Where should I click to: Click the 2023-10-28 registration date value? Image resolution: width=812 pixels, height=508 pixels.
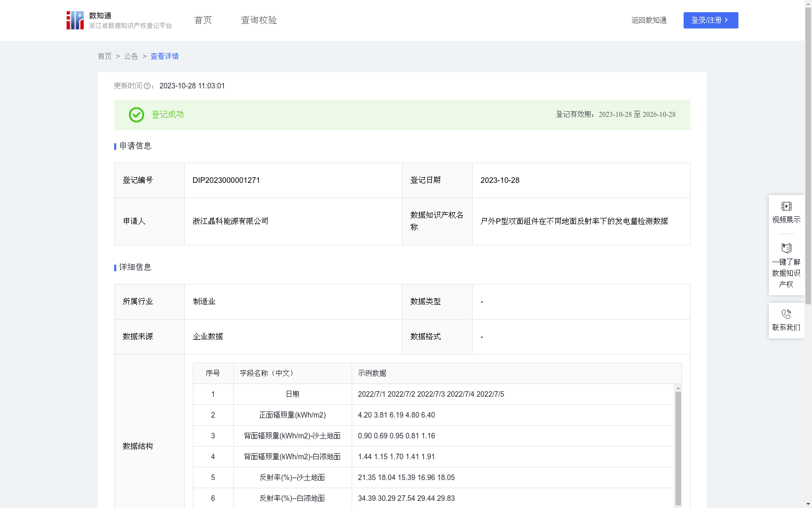pos(500,180)
